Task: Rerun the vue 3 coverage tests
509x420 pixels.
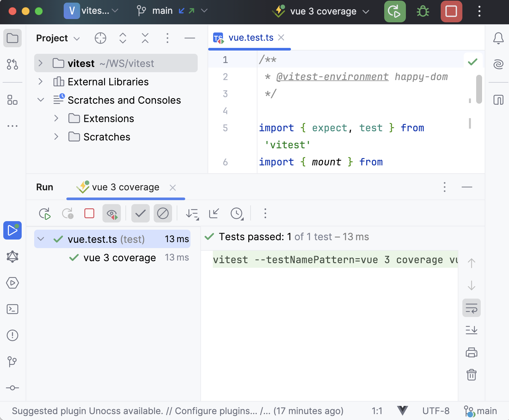Action: tap(46, 213)
